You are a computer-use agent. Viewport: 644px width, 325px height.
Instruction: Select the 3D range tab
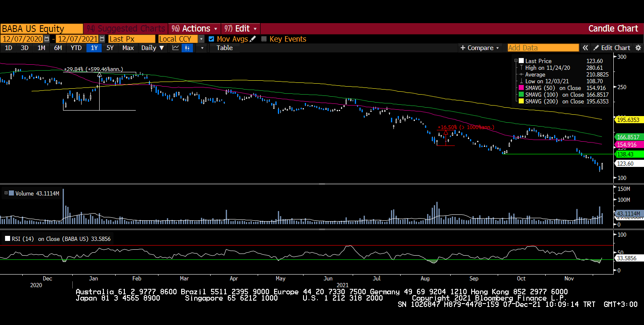tap(25, 48)
